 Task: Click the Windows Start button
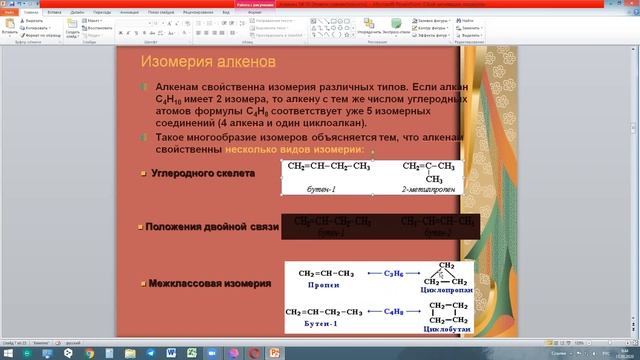(x=8, y=353)
